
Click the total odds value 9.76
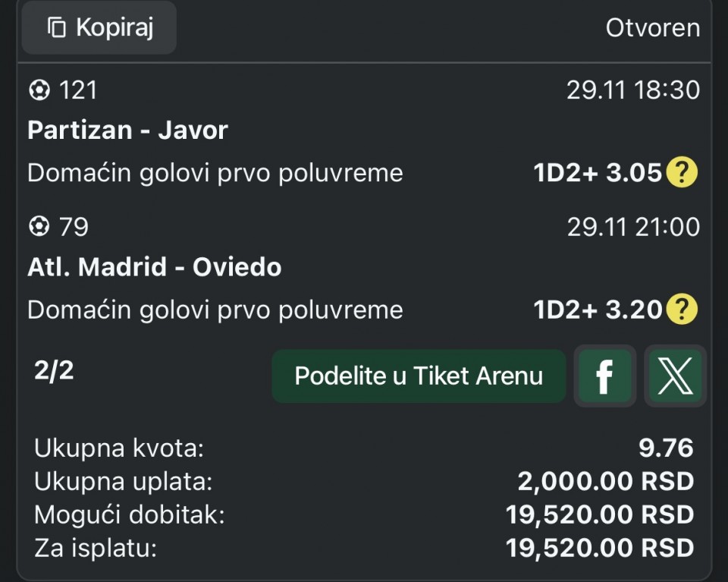click(x=666, y=448)
